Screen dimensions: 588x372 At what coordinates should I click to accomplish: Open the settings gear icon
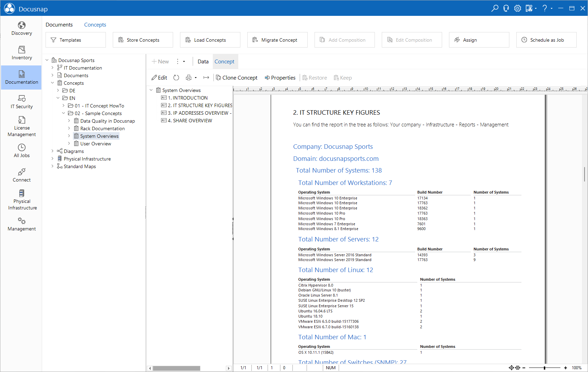click(x=518, y=8)
